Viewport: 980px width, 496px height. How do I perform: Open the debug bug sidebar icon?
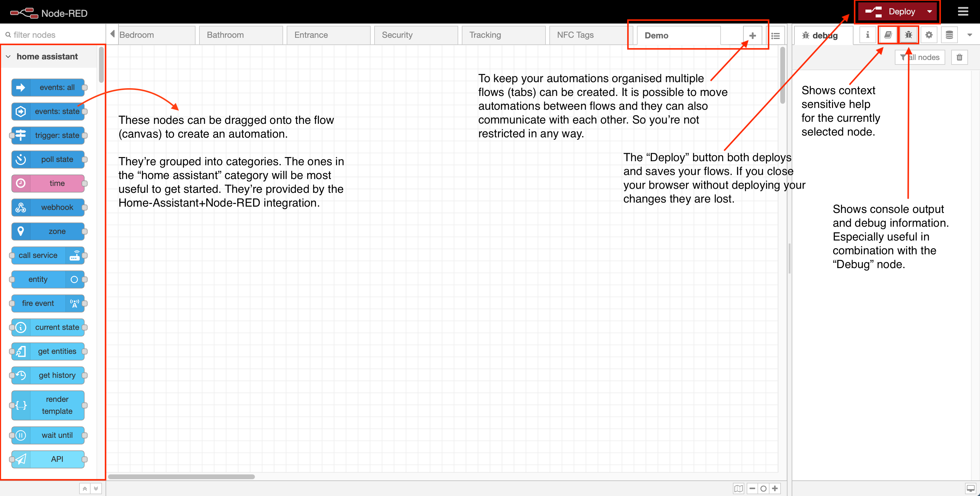[x=908, y=35]
